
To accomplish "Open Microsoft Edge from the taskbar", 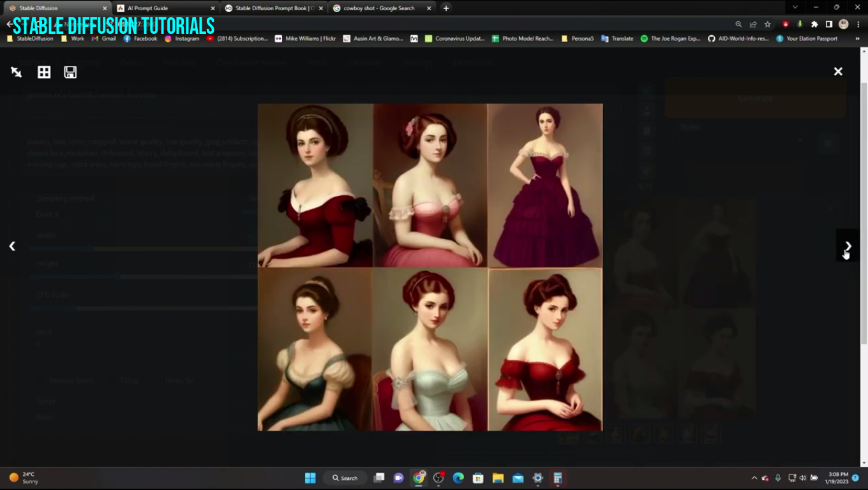I will tap(458, 478).
